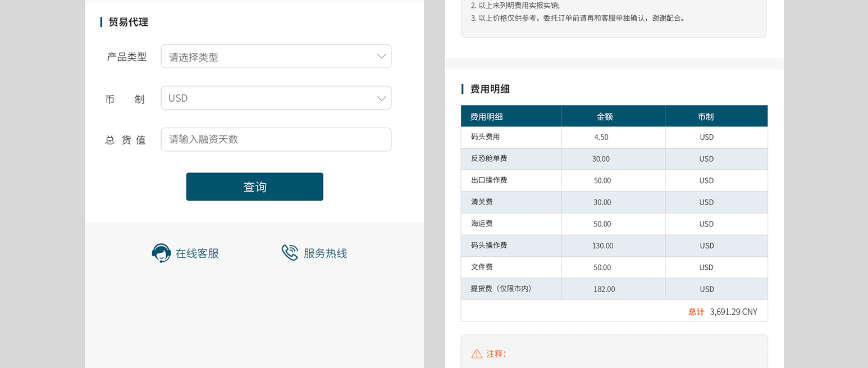Click the chevron arrow in the USD field
The width and height of the screenshot is (868, 368).
coord(381,98)
